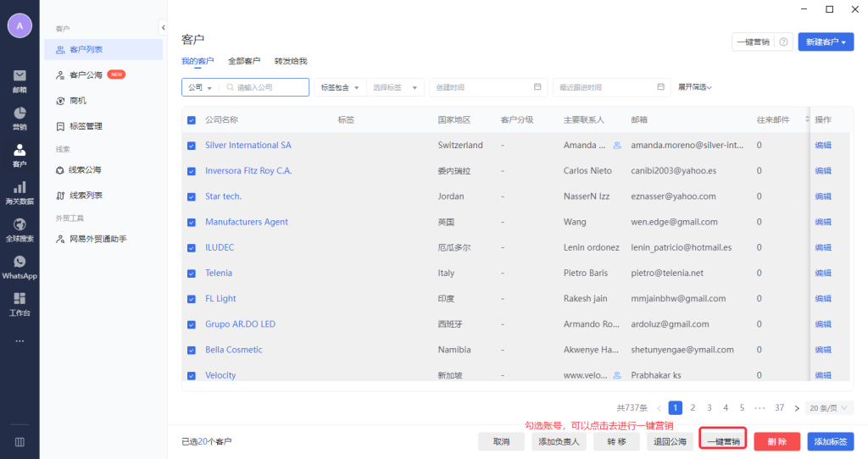Uncheck the select-all header checkbox

(x=191, y=120)
